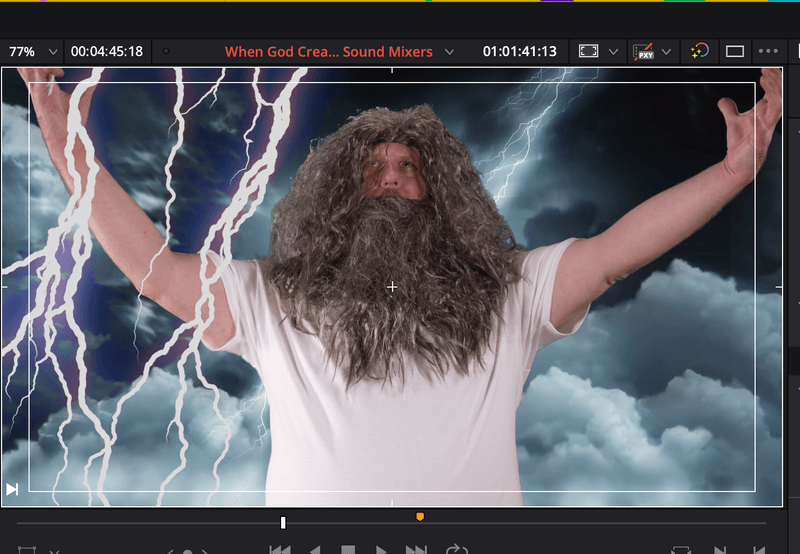Click the 00:04:45:18 duration timecode field
This screenshot has height=554, width=800.
tap(107, 52)
